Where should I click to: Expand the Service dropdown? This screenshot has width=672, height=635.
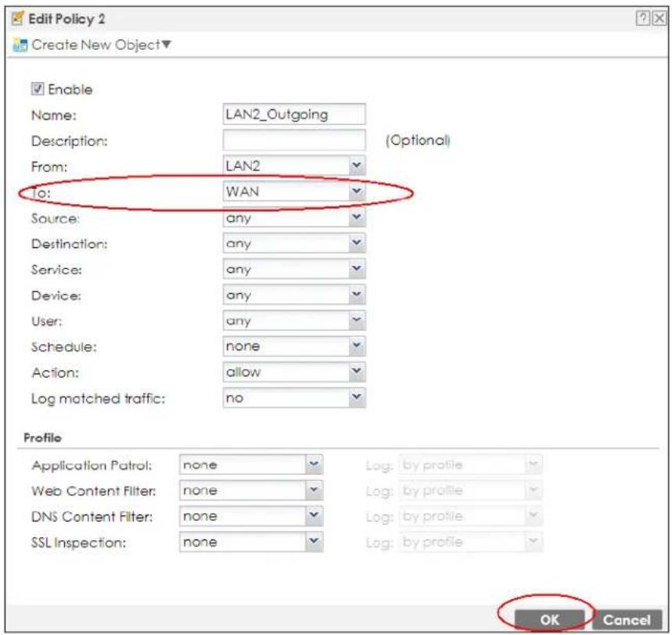(x=294, y=269)
